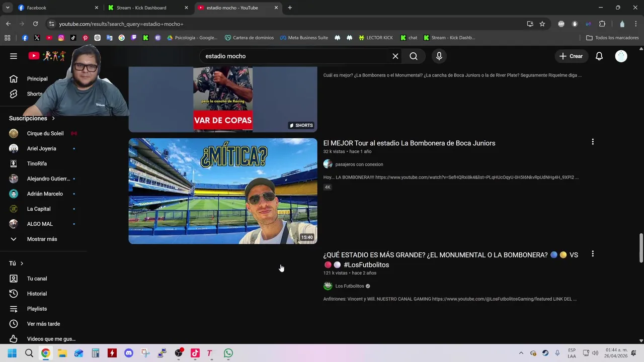Open Meta Business Suite bookmark
This screenshot has height=362, width=644.
304,38
